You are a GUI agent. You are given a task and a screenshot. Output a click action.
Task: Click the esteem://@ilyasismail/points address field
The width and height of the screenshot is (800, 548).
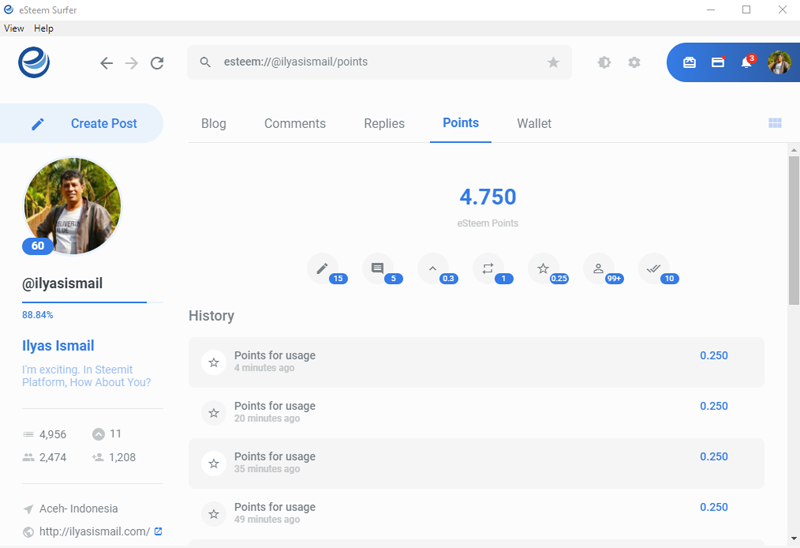pyautogui.click(x=379, y=62)
